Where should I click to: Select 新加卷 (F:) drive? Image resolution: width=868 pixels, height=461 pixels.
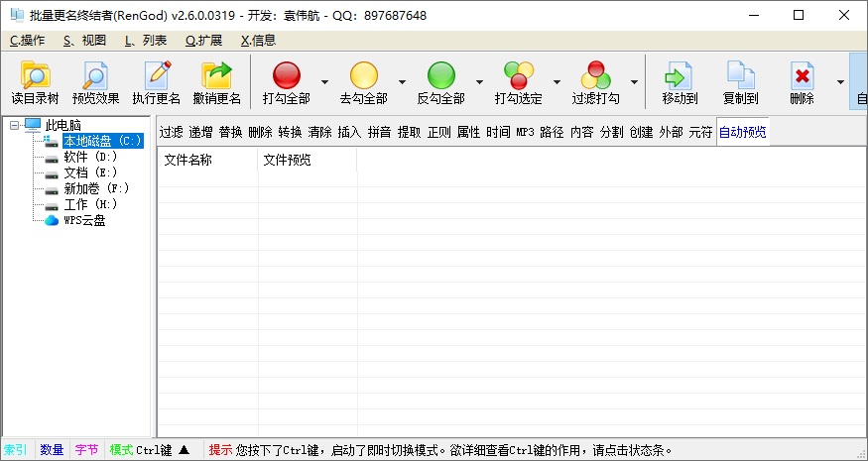pyautogui.click(x=97, y=188)
